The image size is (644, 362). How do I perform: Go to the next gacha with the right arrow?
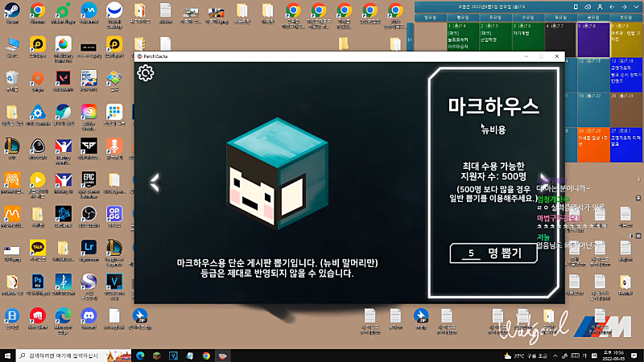pos(543,183)
